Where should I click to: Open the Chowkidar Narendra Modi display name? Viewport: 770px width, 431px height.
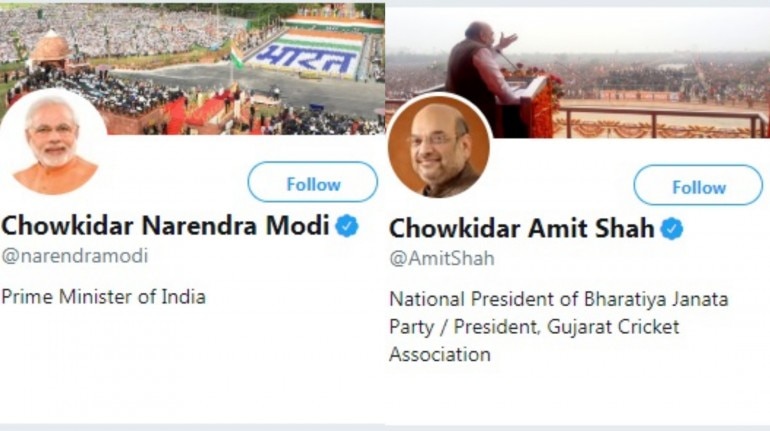click(x=165, y=226)
